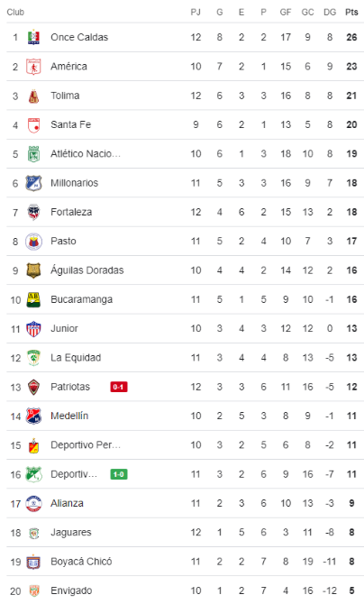This screenshot has width=364, height=604.
Task: Click the Pasto team name
Action: click(x=64, y=241)
